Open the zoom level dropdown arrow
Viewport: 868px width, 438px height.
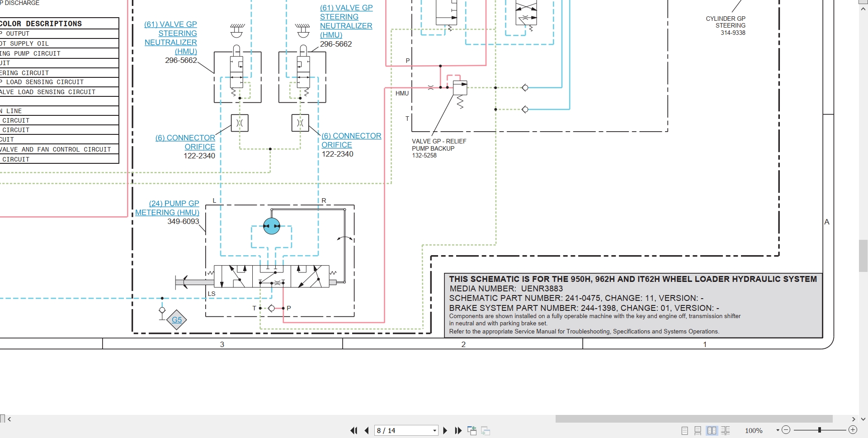tap(778, 430)
